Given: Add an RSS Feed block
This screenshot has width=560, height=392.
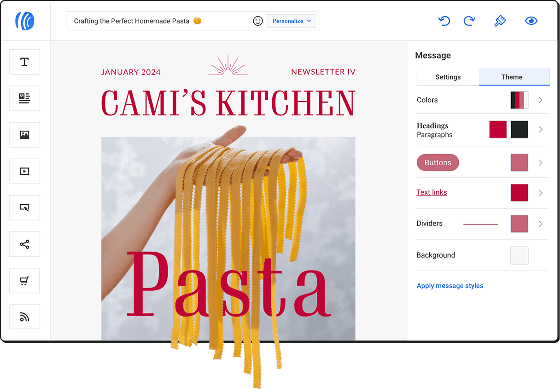Looking at the screenshot, I should point(24,317).
